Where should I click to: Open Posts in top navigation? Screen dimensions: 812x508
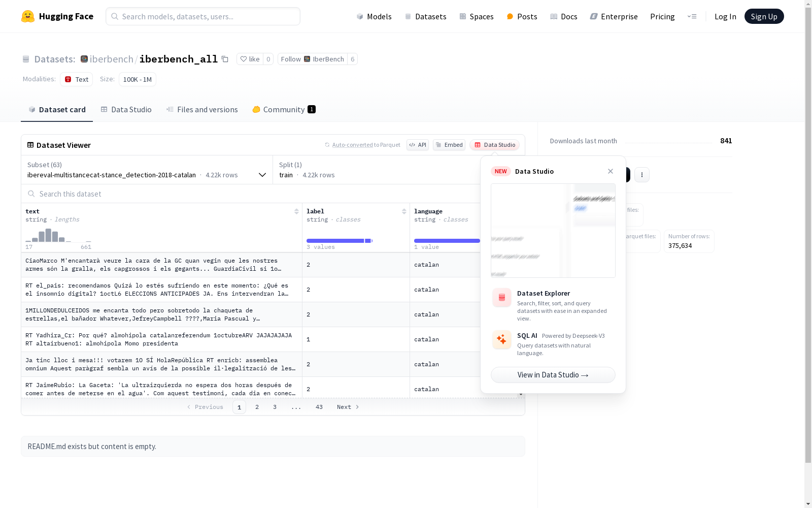tap(522, 16)
